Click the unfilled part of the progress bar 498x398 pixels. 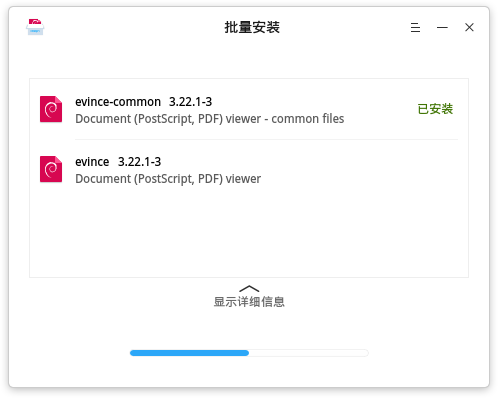309,353
